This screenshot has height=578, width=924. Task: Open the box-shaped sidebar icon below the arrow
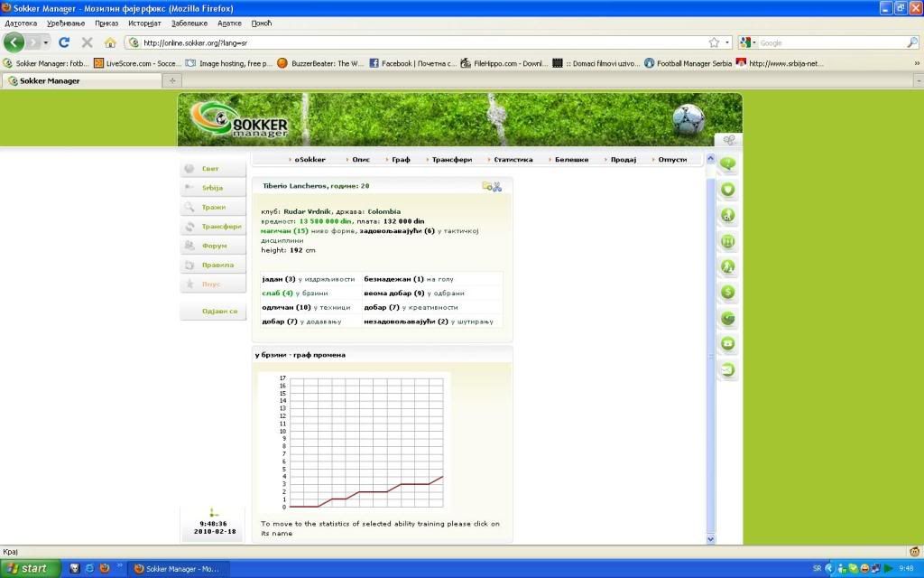pos(728,343)
